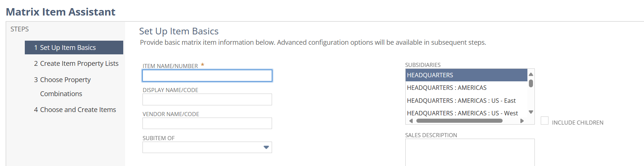Enable Include Children checkbox

pos(544,121)
